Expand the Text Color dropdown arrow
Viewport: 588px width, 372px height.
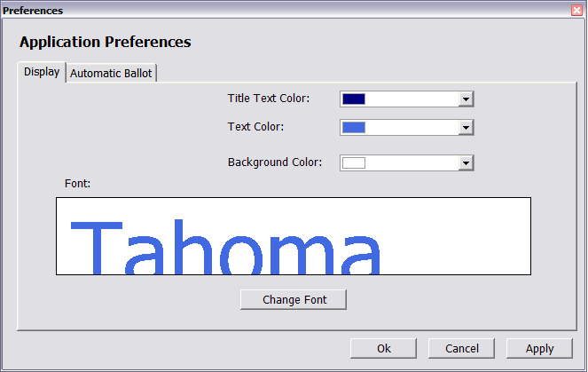pyautogui.click(x=466, y=127)
